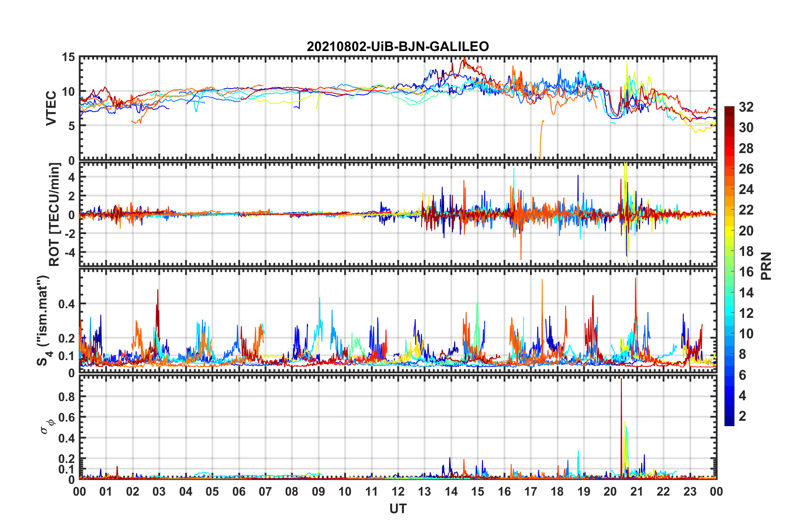Click the dark blue bottom of colorbar

point(729,421)
